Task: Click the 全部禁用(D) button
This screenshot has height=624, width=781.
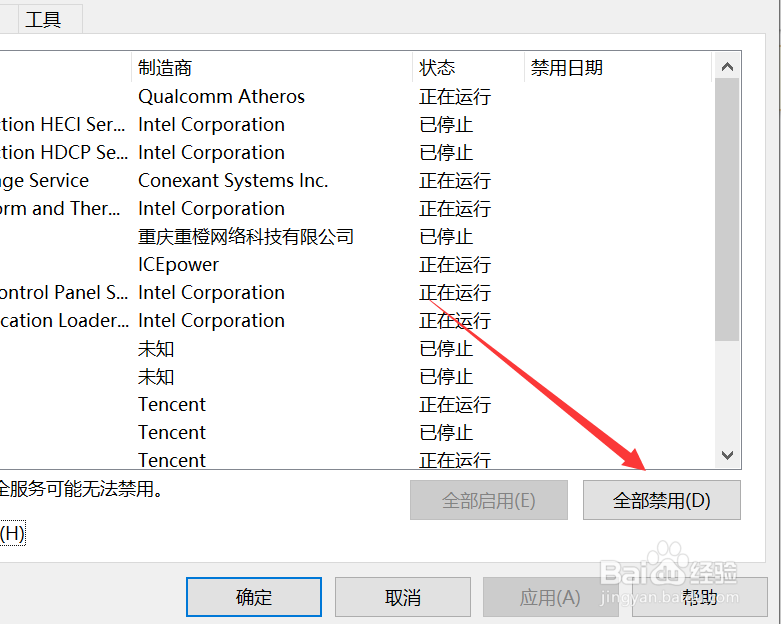Action: click(661, 500)
